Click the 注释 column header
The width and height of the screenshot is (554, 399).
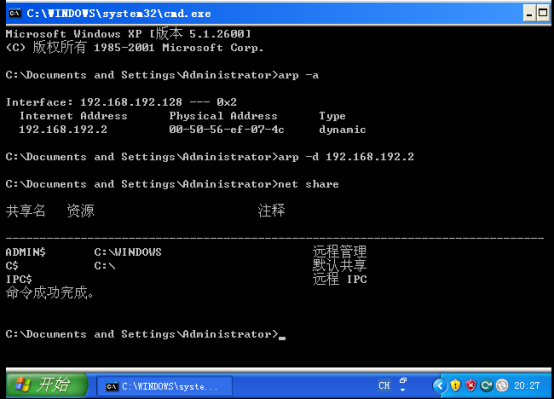point(271,211)
